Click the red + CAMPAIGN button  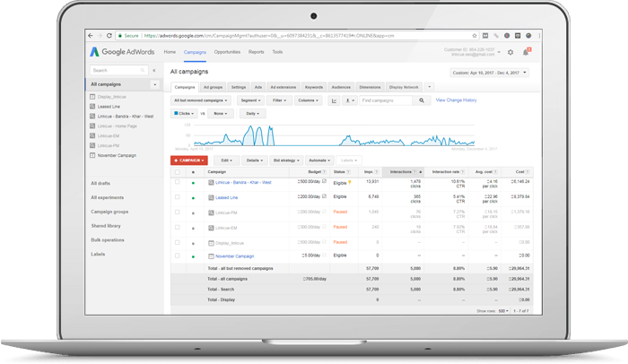189,160
